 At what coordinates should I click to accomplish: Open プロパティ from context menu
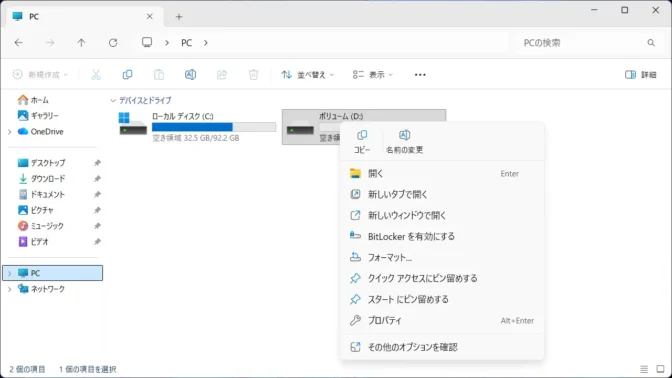coord(442,321)
